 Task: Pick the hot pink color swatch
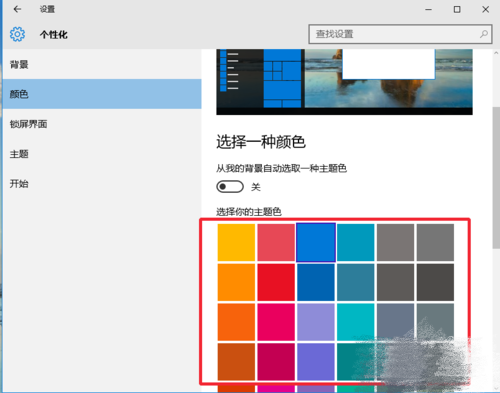[276, 322]
